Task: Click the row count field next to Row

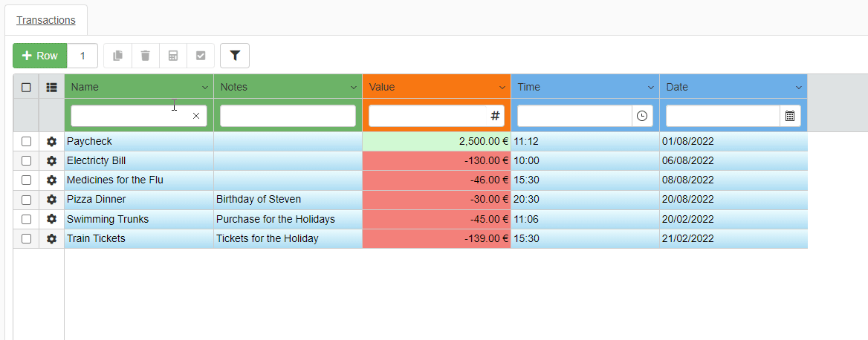Action: [x=82, y=56]
